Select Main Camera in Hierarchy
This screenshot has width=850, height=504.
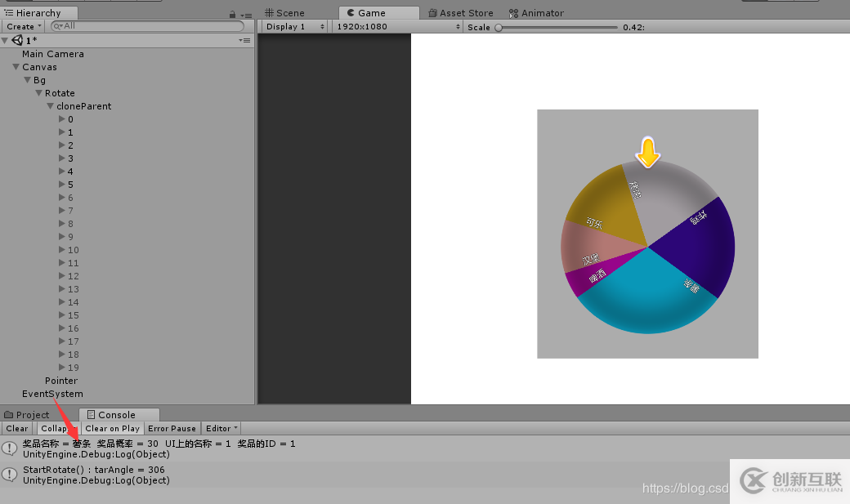[52, 54]
